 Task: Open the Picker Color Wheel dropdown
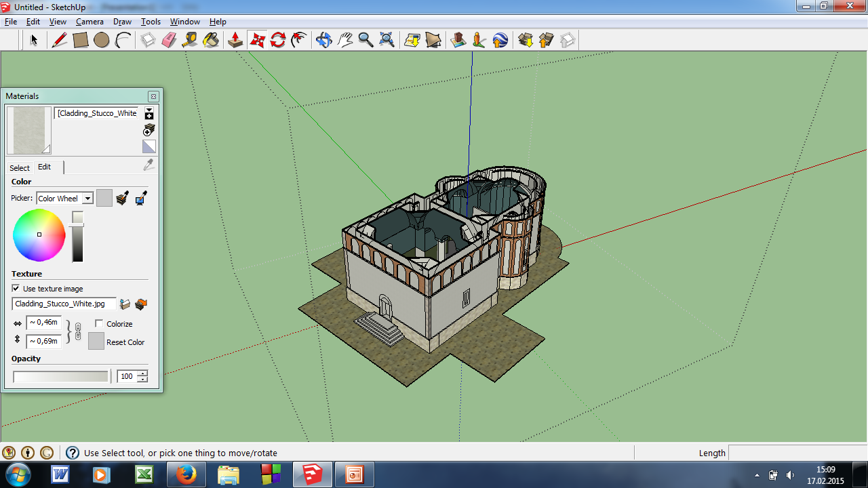(x=64, y=199)
